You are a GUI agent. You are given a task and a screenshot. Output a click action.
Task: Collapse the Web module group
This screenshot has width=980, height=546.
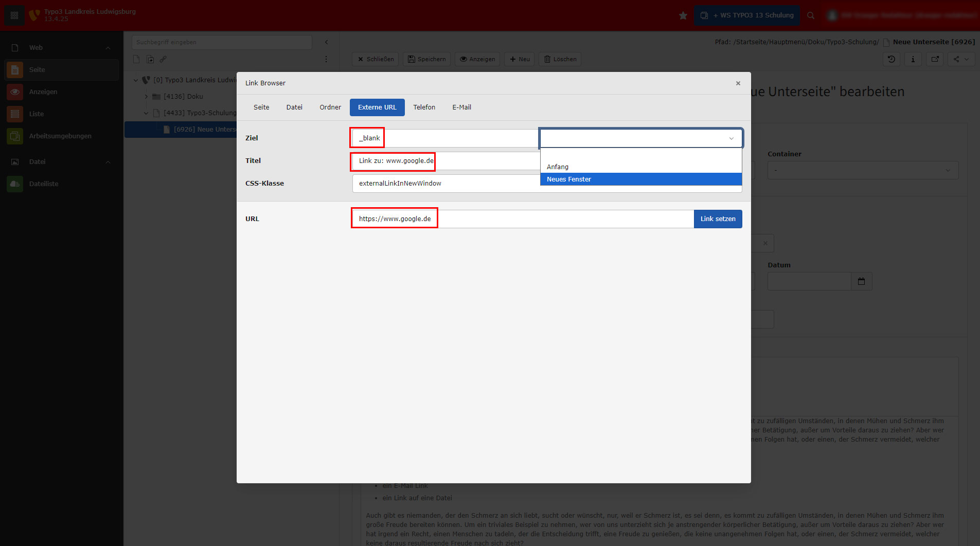click(108, 48)
